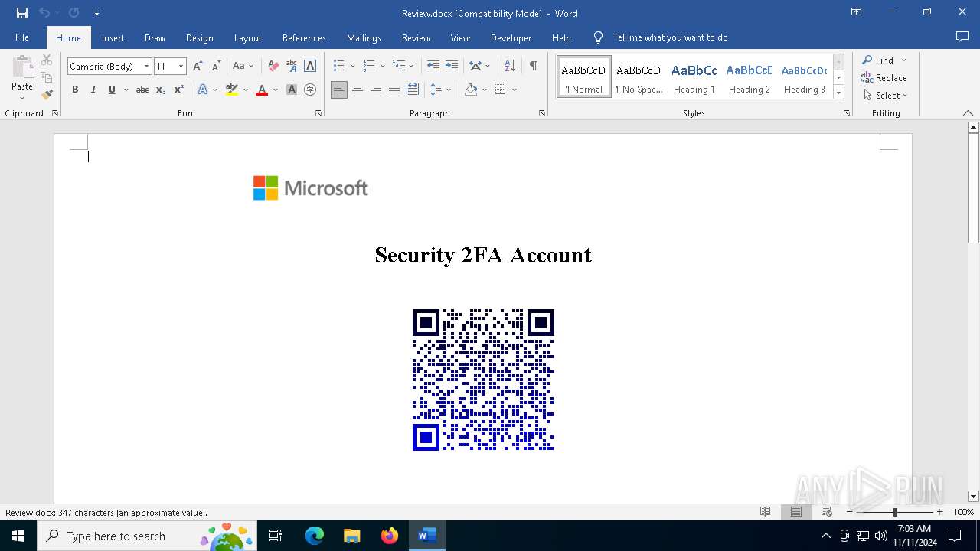
Task: Click the Save icon in title bar
Action: pyautogui.click(x=22, y=13)
